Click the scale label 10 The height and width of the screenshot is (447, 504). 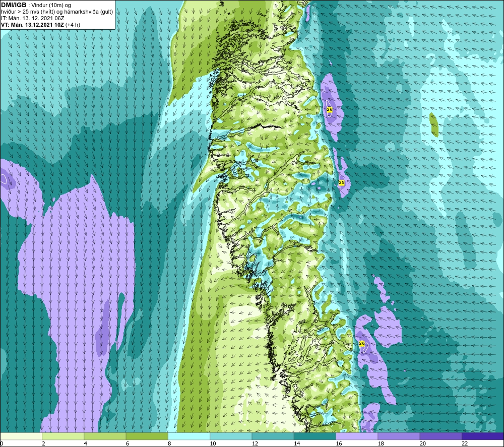(x=213, y=444)
